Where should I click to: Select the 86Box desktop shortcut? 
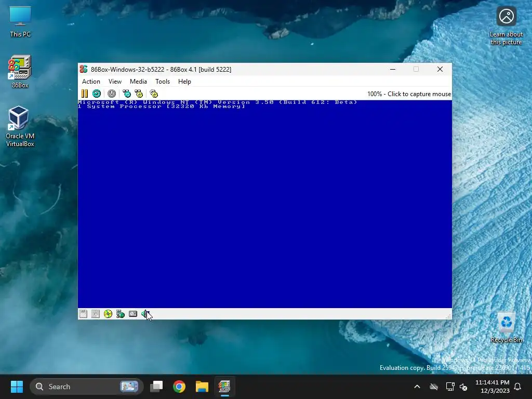coord(20,72)
